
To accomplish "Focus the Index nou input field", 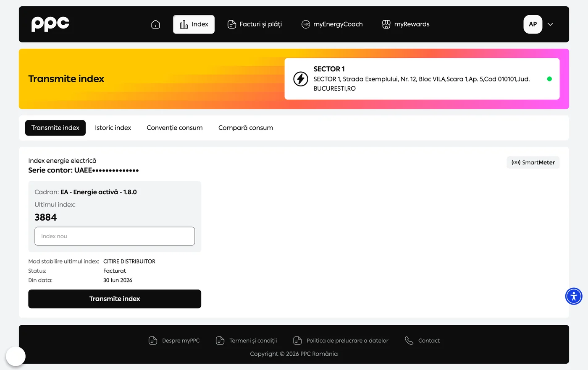I will (115, 236).
